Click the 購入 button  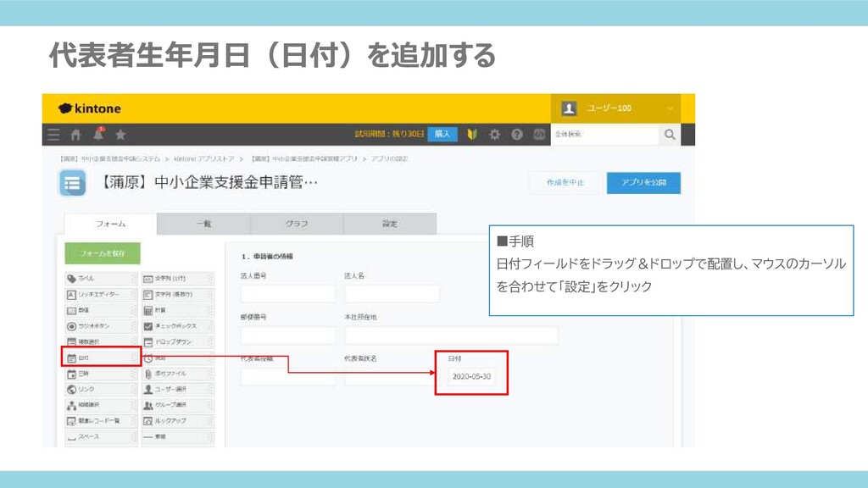click(x=442, y=134)
